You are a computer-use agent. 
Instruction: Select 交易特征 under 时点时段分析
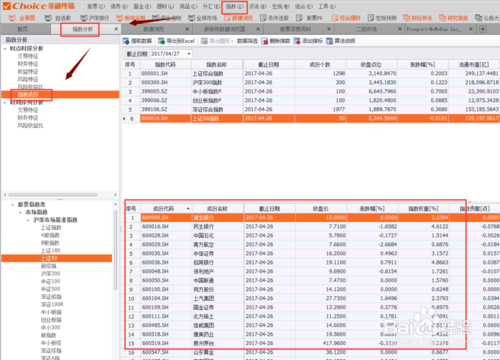click(28, 56)
